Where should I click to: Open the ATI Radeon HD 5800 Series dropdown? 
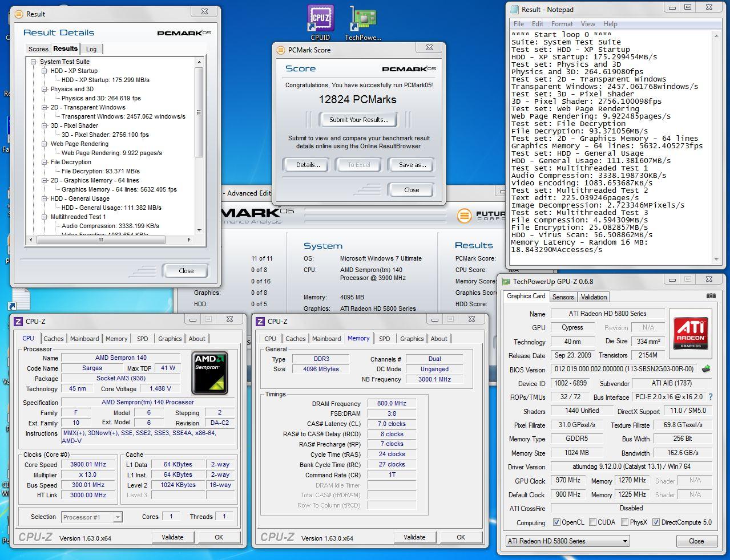point(568,541)
